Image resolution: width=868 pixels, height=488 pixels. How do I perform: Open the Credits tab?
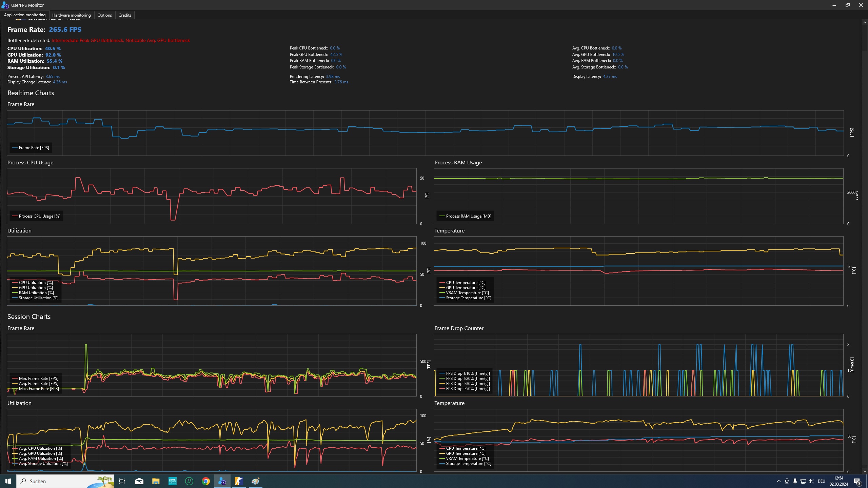124,15
